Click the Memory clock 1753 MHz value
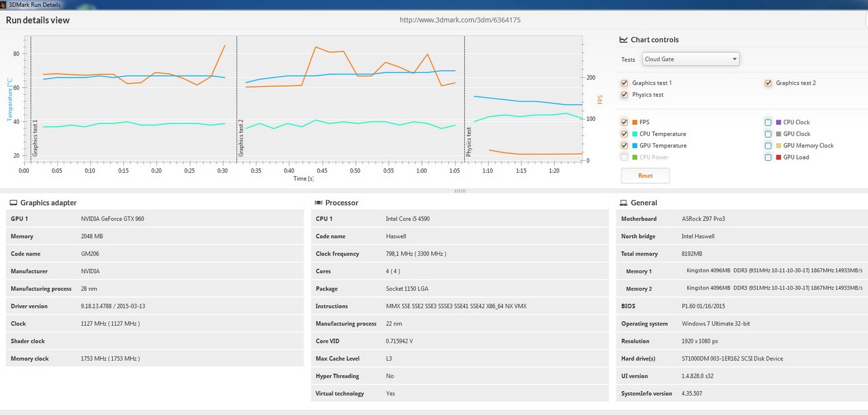This screenshot has height=415, width=868. click(110, 359)
